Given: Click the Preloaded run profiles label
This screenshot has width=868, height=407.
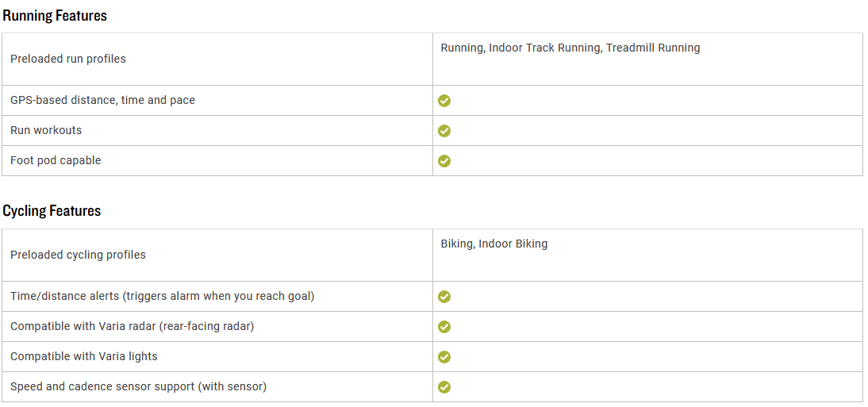Looking at the screenshot, I should (x=68, y=59).
